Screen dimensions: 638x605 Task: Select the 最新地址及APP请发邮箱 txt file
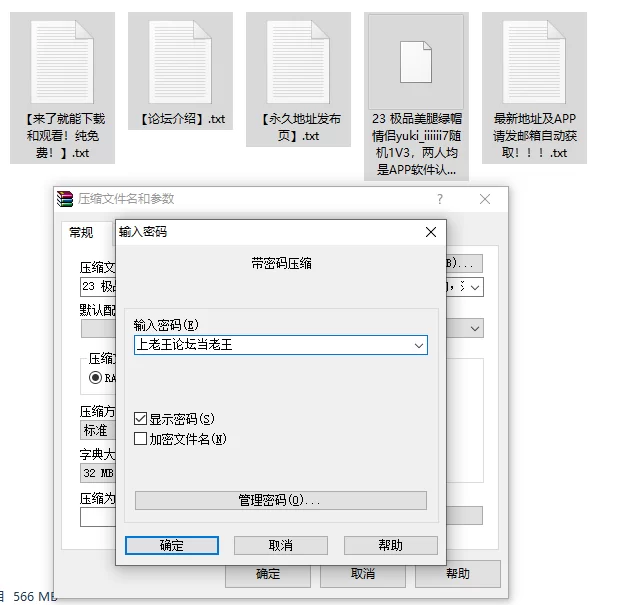click(534, 87)
